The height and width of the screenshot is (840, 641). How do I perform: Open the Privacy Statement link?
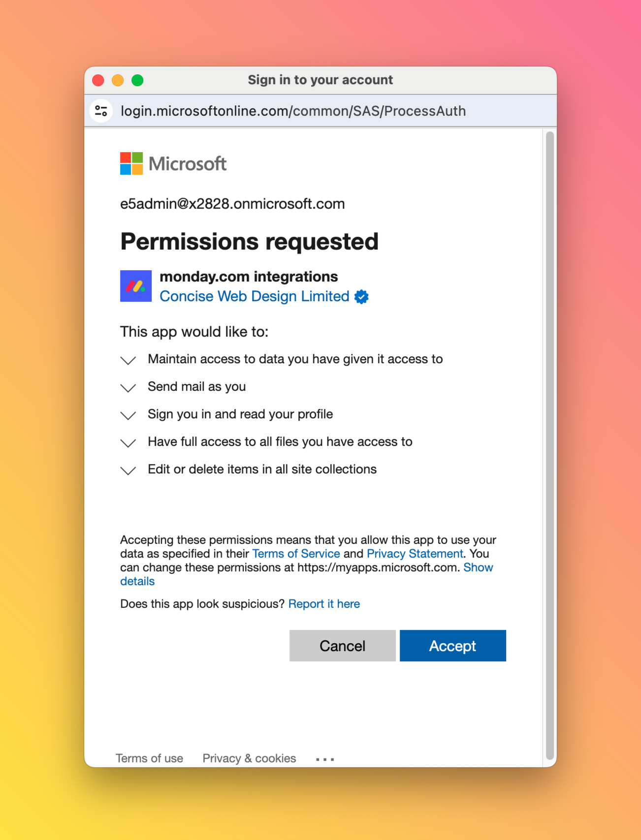pyautogui.click(x=415, y=554)
